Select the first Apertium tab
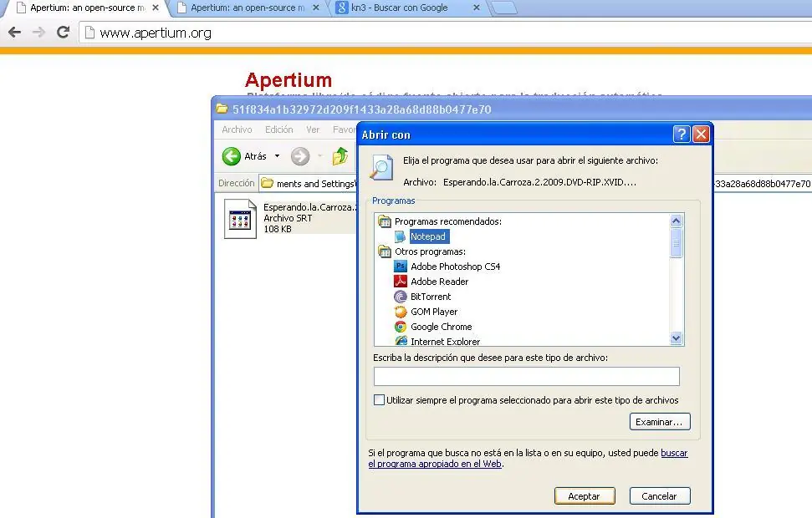Image resolution: width=812 pixels, height=518 pixels. (87, 8)
